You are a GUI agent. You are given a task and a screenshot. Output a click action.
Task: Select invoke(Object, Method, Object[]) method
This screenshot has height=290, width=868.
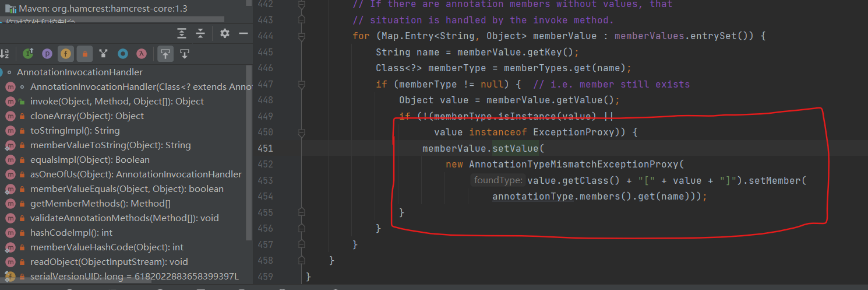click(117, 102)
